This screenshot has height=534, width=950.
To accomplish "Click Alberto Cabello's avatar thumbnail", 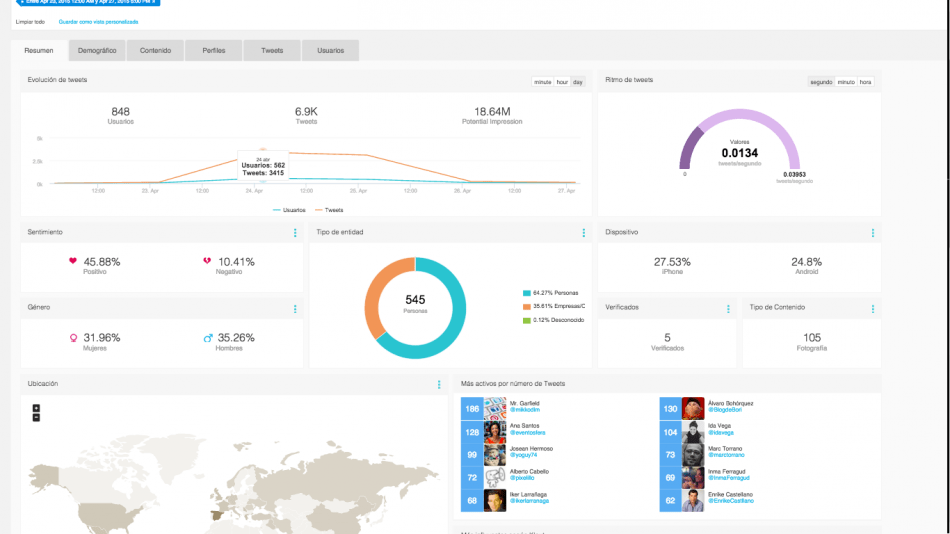I will pos(495,478).
